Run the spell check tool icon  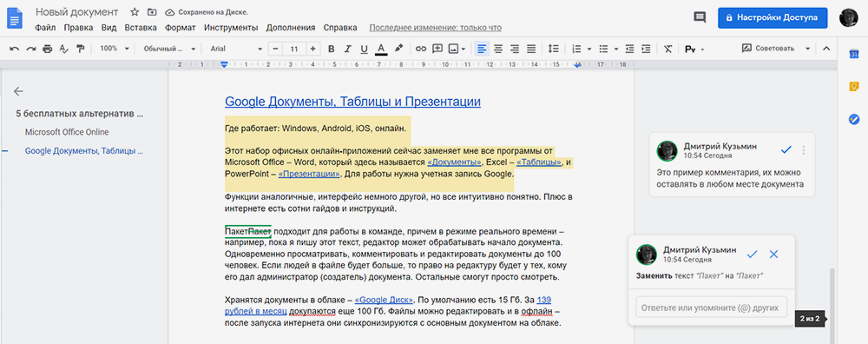click(63, 49)
